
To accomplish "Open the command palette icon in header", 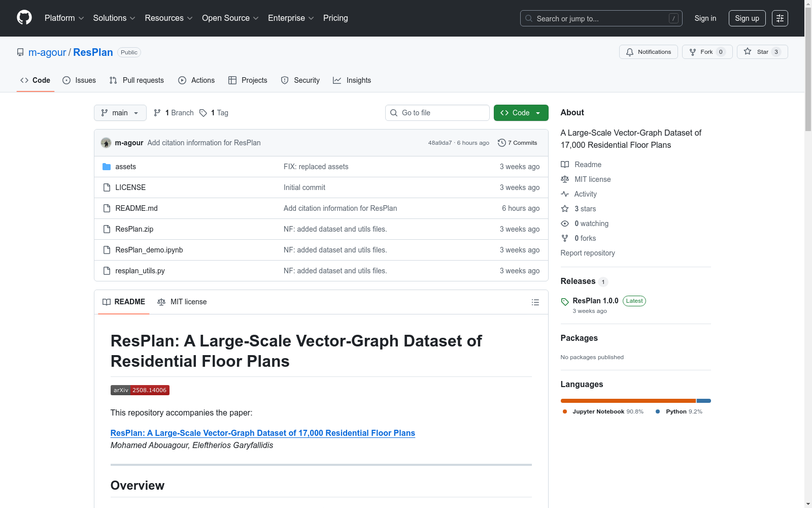I will click(x=780, y=18).
